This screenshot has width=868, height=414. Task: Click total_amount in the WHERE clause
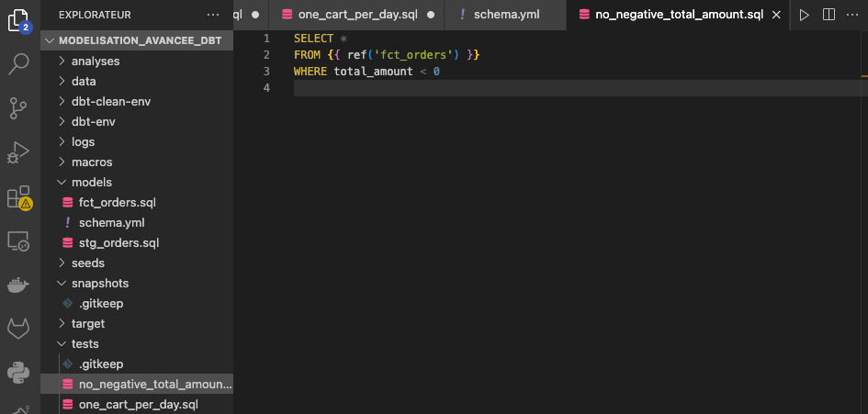pyautogui.click(x=373, y=72)
